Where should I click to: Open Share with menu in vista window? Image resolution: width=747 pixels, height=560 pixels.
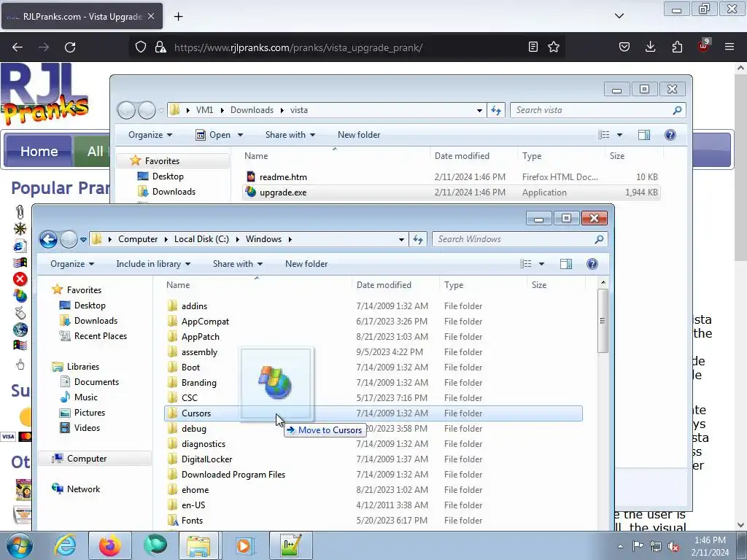[290, 135]
